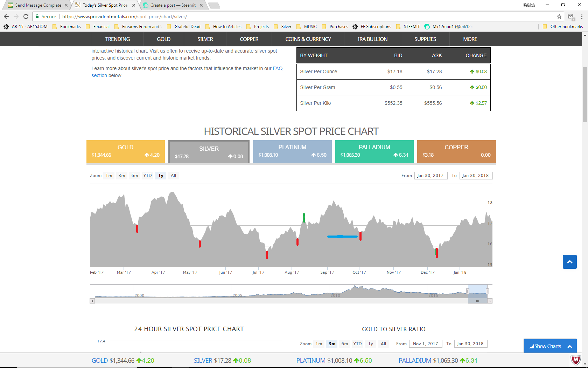Set historical chart zoom to 6m
The image size is (588, 368).
(135, 176)
